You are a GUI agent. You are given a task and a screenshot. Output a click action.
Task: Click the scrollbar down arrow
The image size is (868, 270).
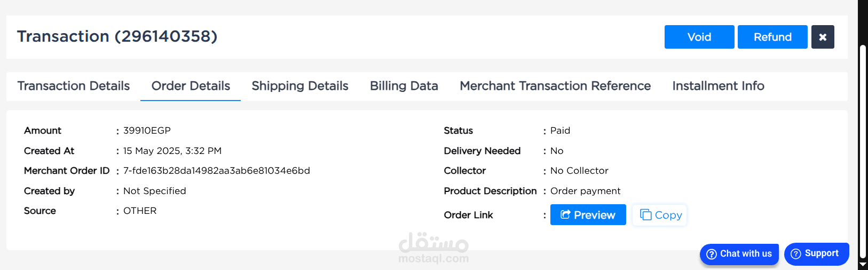[x=863, y=265]
